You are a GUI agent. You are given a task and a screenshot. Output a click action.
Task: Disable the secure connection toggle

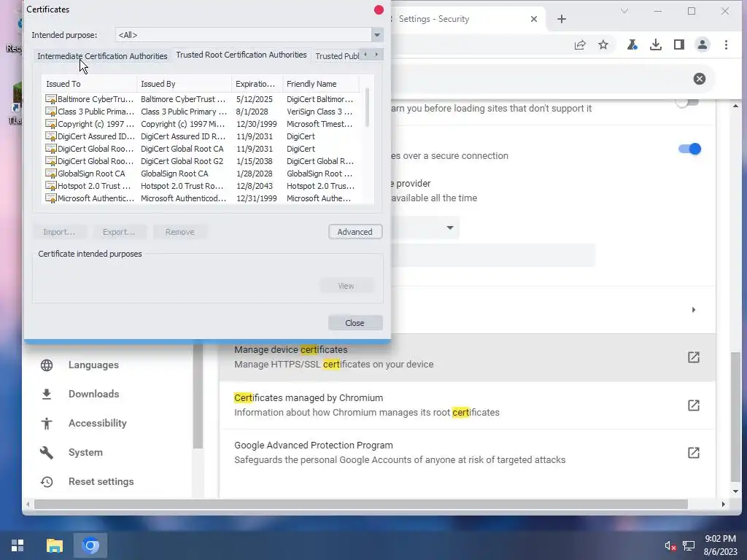[689, 149]
